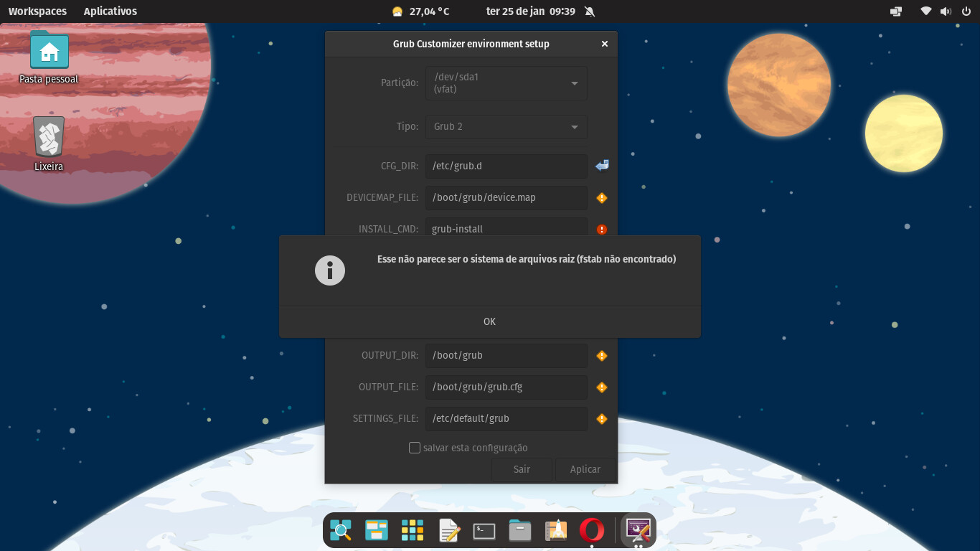The width and height of the screenshot is (980, 551).
Task: Expand the Partição dropdown showing /dev/sda1
Action: point(506,83)
